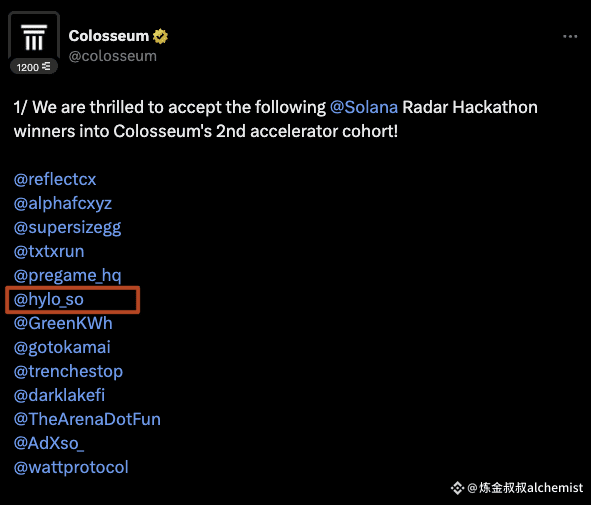The width and height of the screenshot is (591, 505).
Task: Open the @gotokamai mention
Action: 62,347
